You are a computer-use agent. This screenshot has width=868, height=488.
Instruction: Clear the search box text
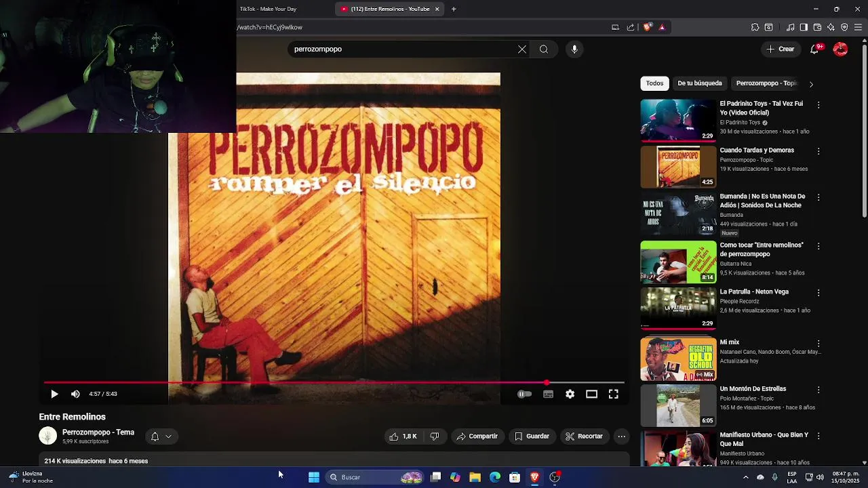tap(522, 49)
